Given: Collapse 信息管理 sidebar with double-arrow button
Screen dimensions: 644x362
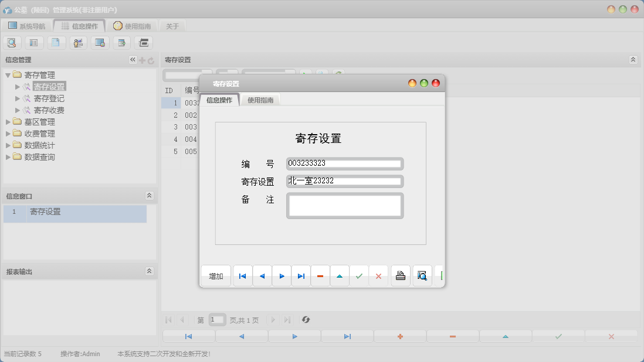Looking at the screenshot, I should 133,60.
